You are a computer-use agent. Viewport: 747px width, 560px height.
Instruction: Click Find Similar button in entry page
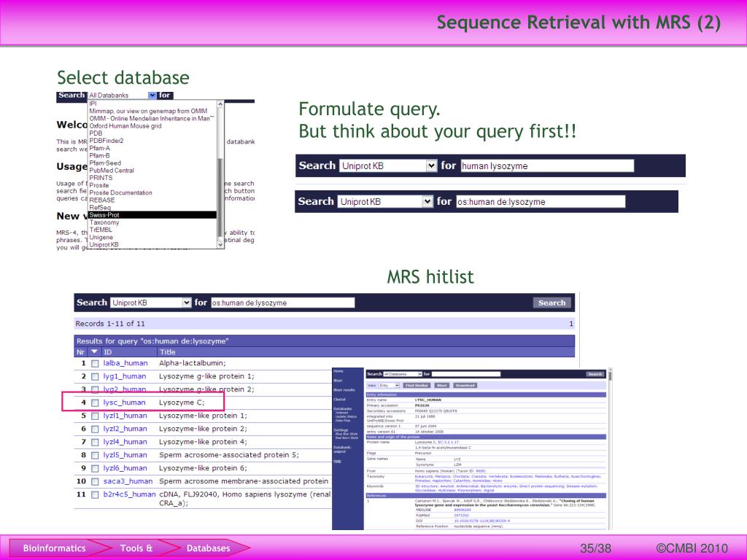[x=417, y=385]
